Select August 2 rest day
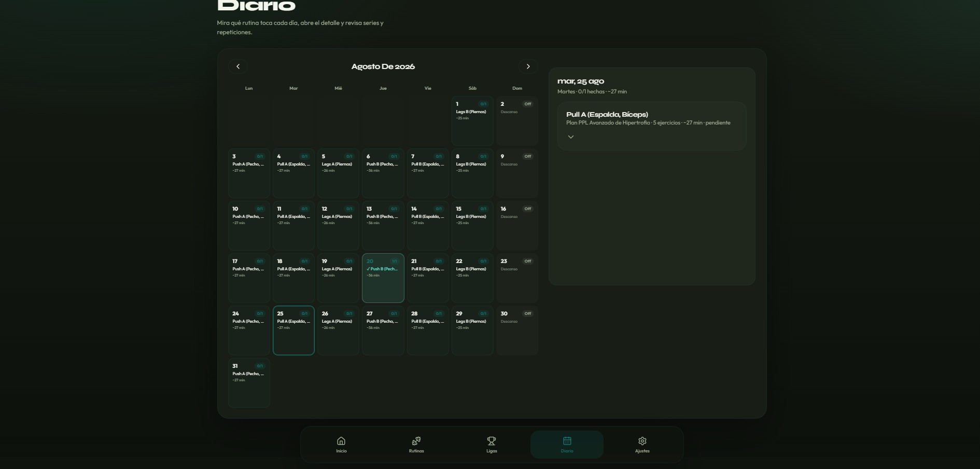This screenshot has width=980, height=469. 517,121
